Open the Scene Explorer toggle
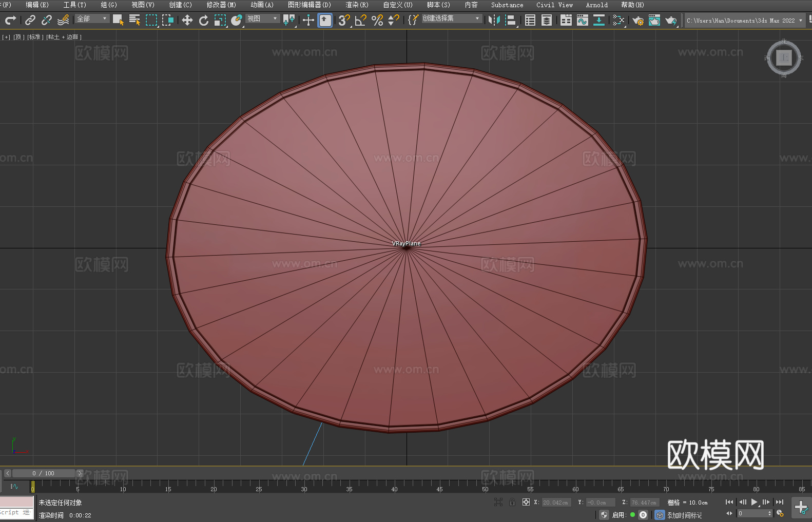 pos(530,20)
